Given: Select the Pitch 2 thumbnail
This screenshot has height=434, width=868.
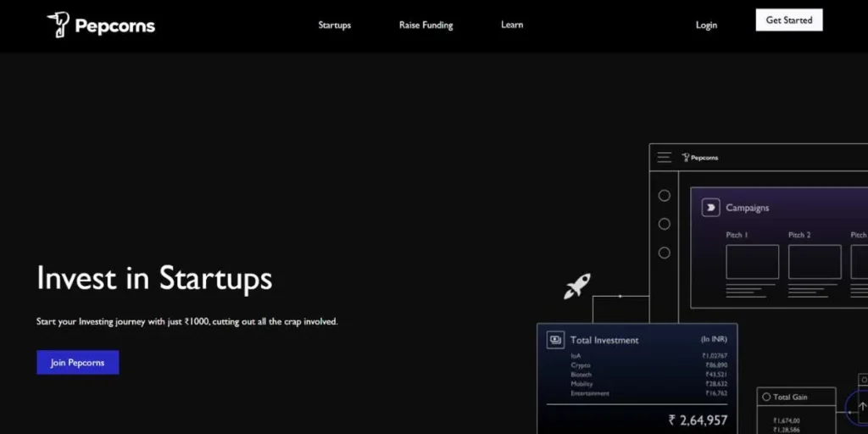Looking at the screenshot, I should pos(815,262).
